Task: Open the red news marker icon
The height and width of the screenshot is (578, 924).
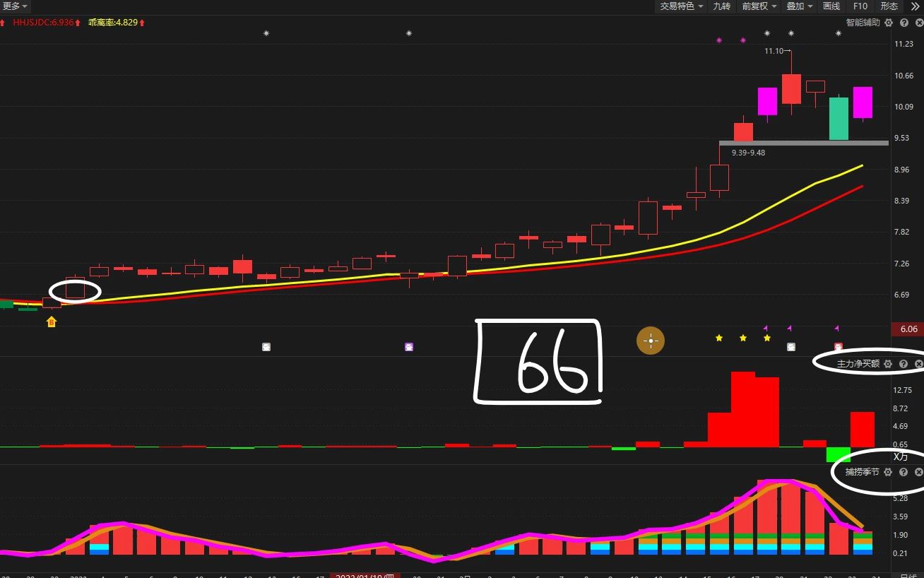Action: click(x=839, y=347)
